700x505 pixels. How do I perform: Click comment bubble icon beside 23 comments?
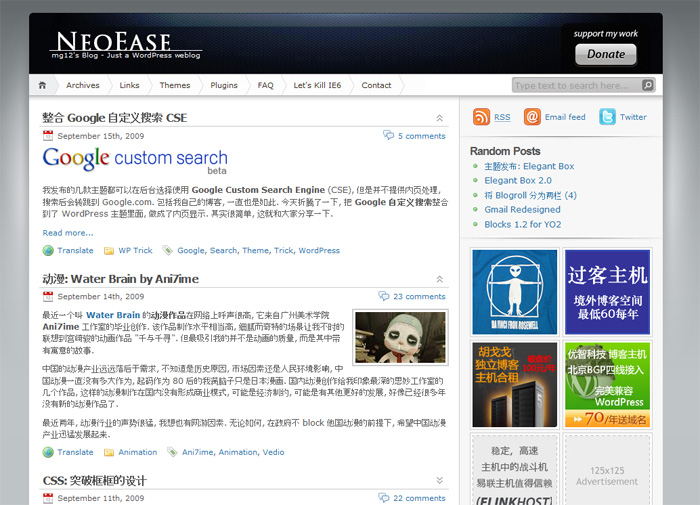coord(383,296)
